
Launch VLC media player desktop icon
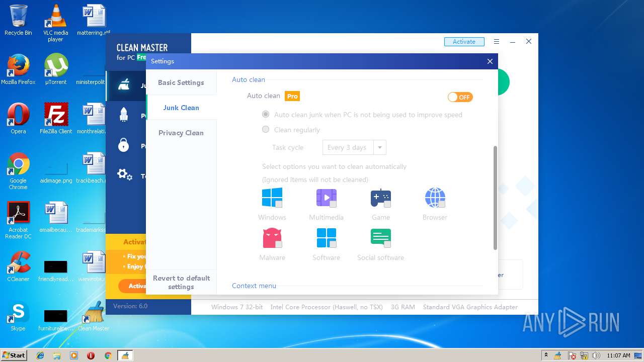[x=55, y=23]
